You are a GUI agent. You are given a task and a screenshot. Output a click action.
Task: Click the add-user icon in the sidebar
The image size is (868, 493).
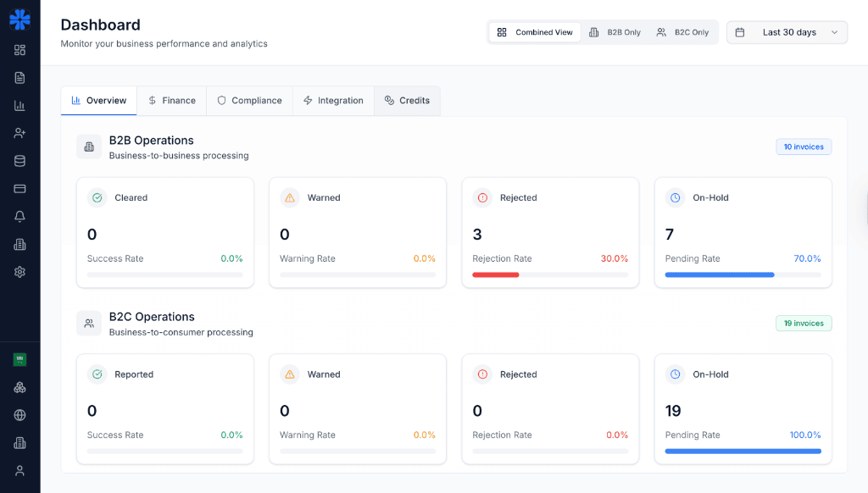(x=19, y=132)
